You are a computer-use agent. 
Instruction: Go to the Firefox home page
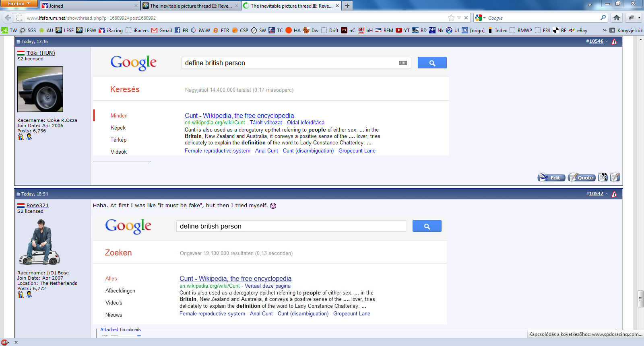[x=616, y=18]
